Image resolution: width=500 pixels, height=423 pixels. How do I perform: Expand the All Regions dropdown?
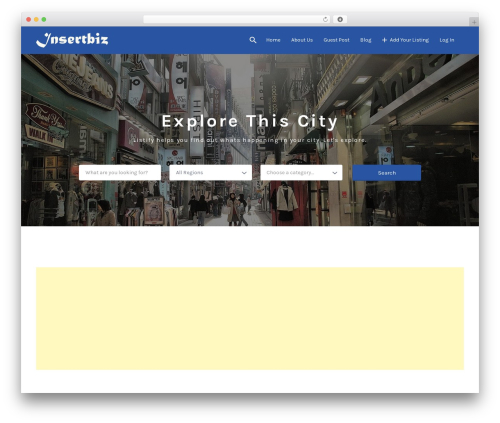210,173
